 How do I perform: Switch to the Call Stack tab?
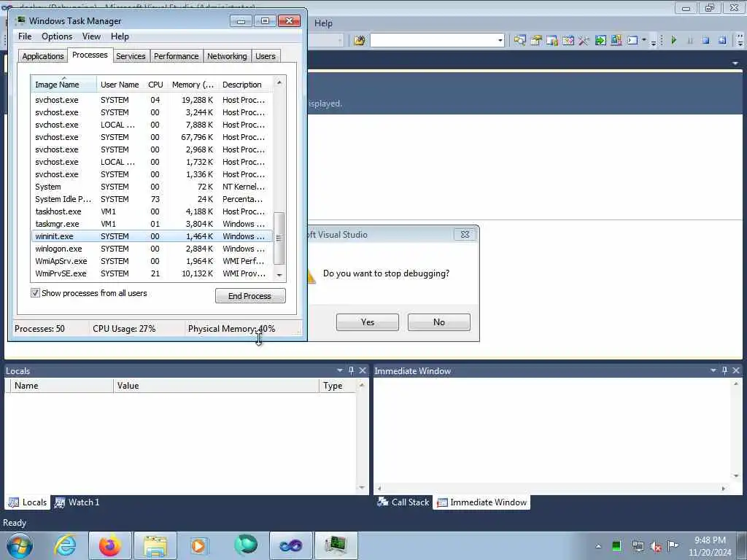[403, 502]
